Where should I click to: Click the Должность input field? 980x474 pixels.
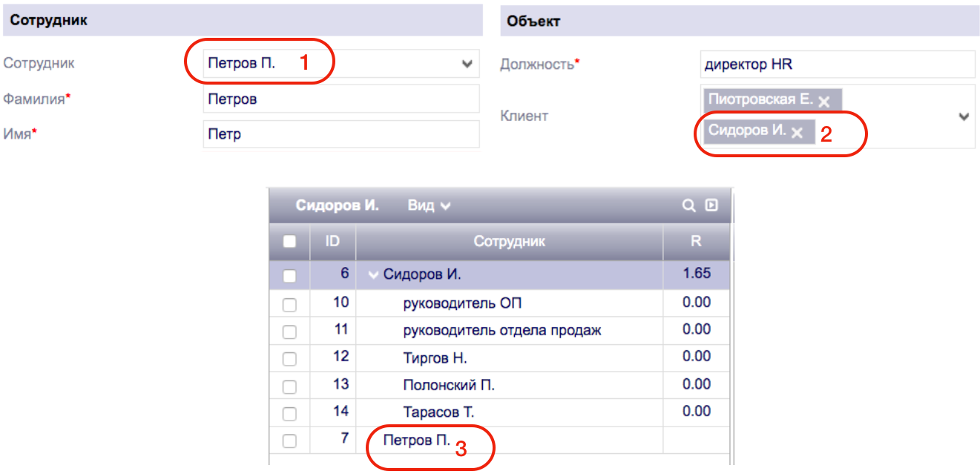838,64
